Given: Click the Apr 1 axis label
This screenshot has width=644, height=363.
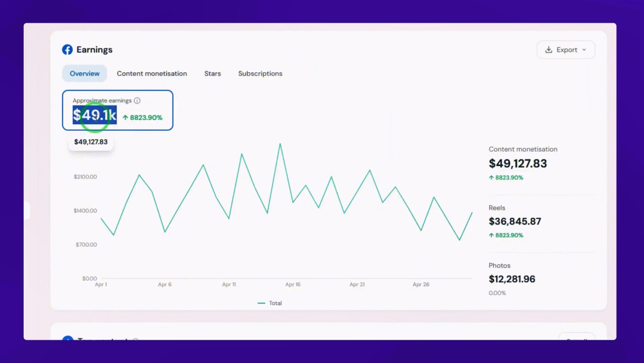Looking at the screenshot, I should pos(101,284).
